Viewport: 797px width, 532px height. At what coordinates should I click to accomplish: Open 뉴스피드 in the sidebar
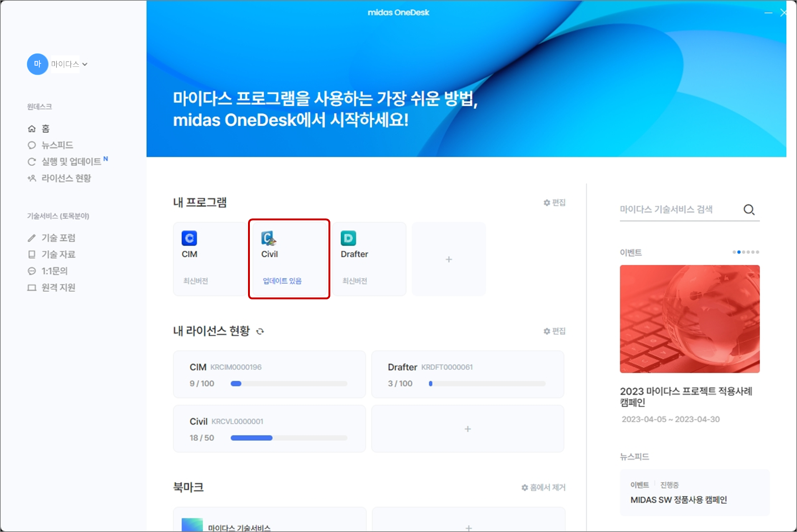click(x=50, y=145)
